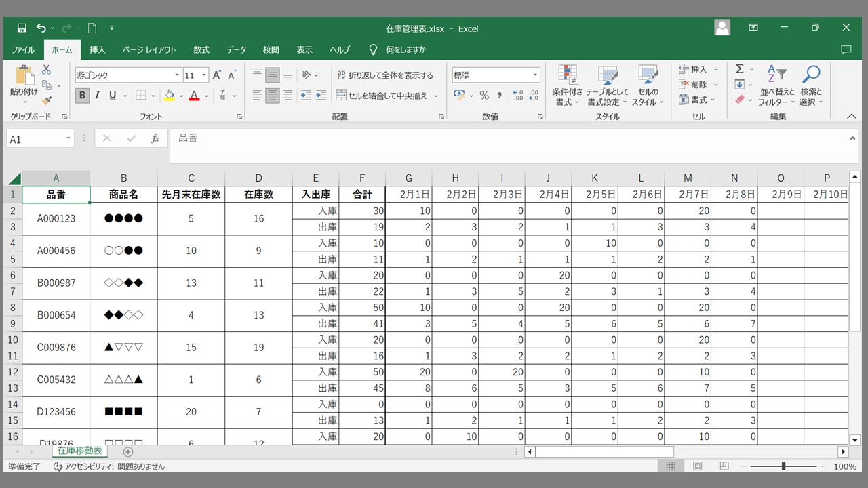Toggle bold formatting
This screenshot has height=488, width=868.
(82, 96)
